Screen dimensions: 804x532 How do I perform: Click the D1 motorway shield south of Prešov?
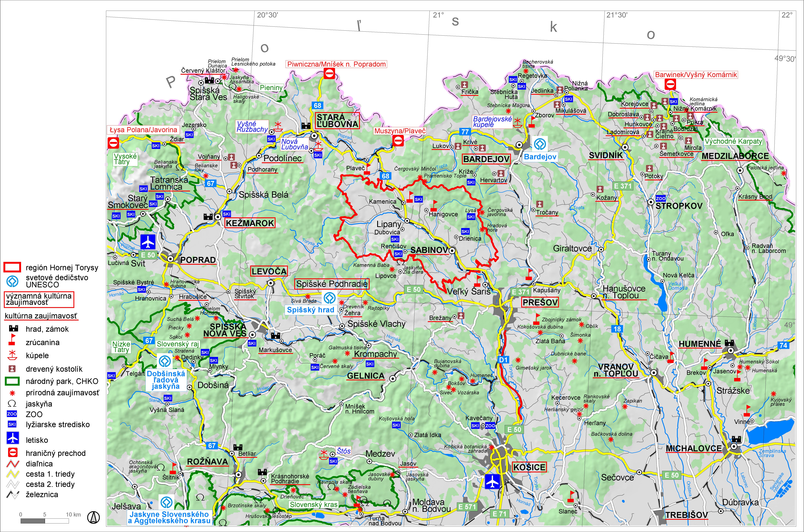[x=503, y=360]
